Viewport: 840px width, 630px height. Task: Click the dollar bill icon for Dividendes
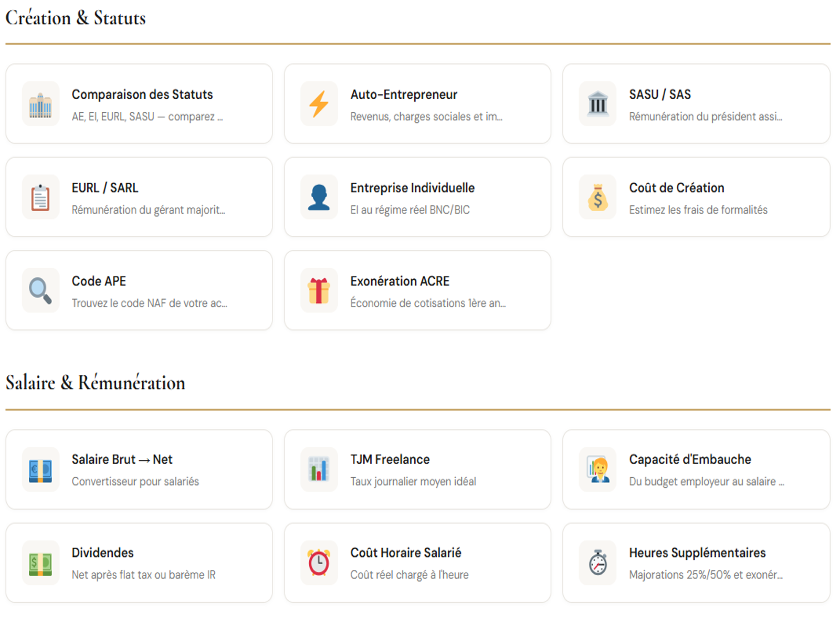click(x=40, y=562)
